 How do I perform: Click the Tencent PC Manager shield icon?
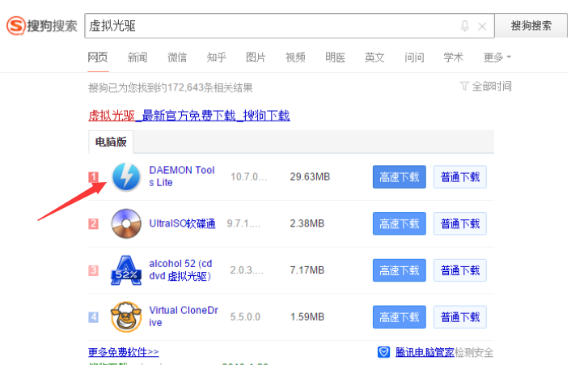(385, 352)
